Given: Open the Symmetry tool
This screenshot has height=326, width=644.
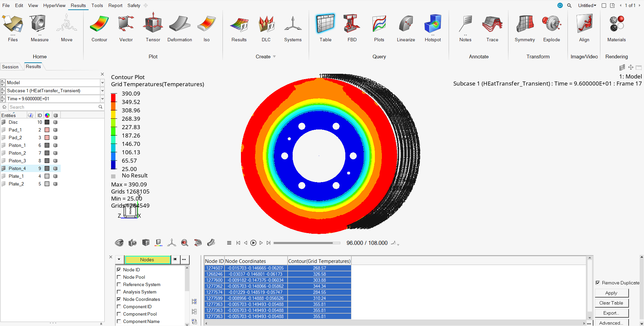Looking at the screenshot, I should click(525, 28).
